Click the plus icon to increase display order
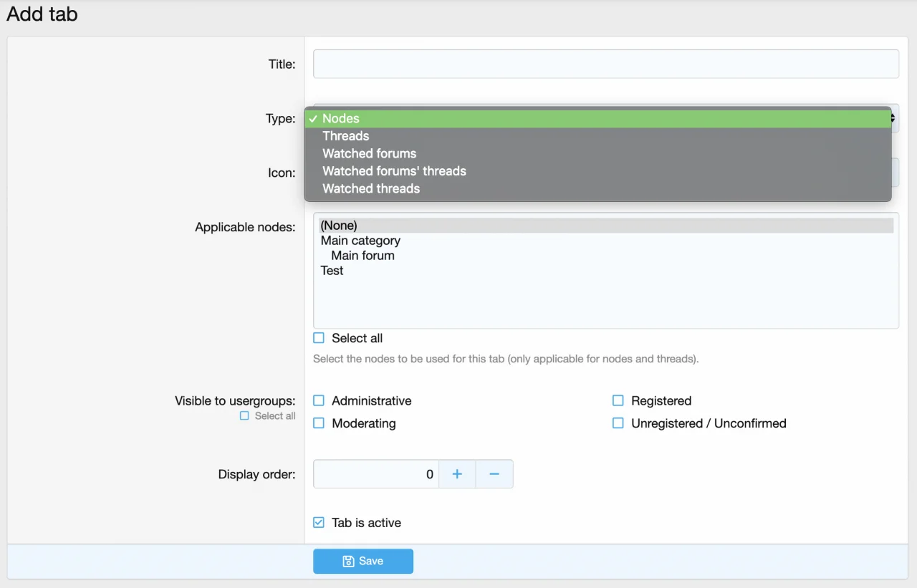The image size is (917, 588). coord(457,474)
